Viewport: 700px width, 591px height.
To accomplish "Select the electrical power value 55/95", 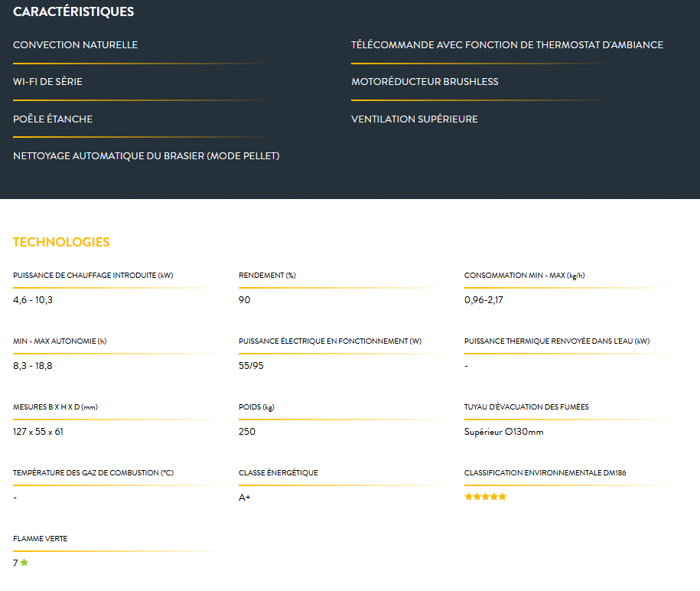I will [251, 365].
